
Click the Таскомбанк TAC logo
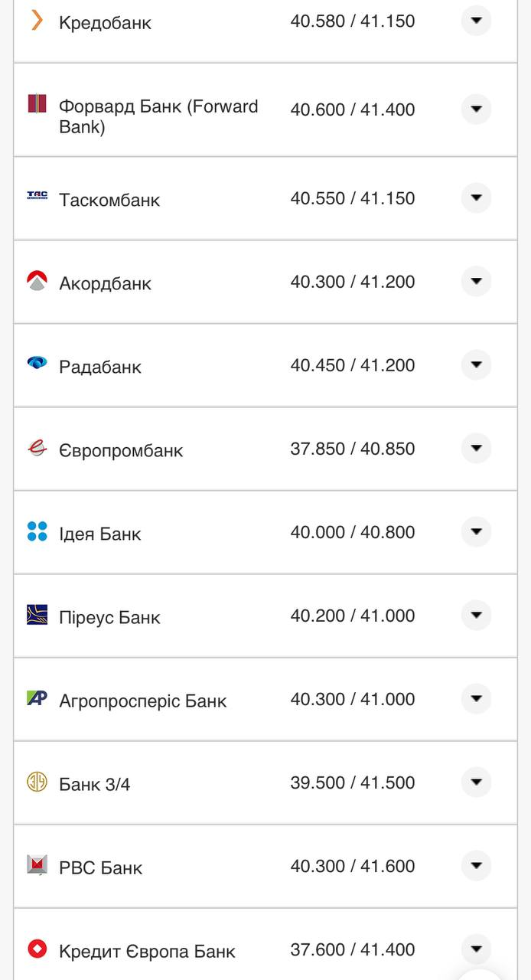click(x=37, y=196)
